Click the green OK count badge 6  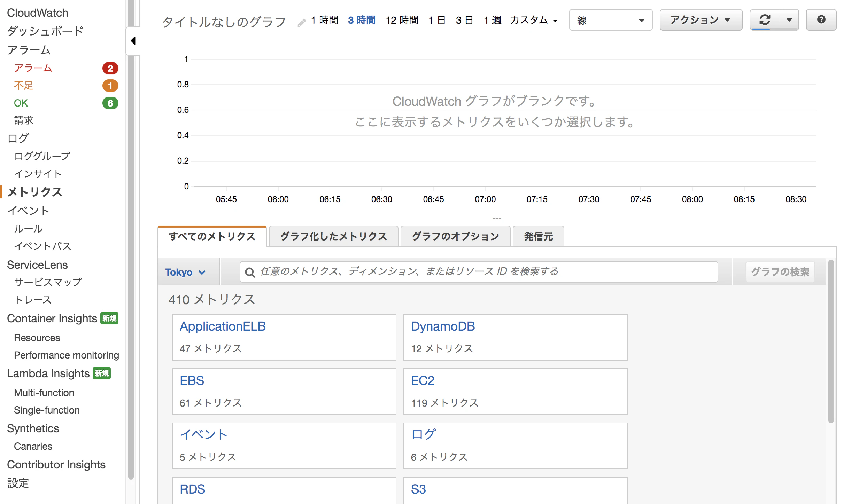tap(110, 103)
